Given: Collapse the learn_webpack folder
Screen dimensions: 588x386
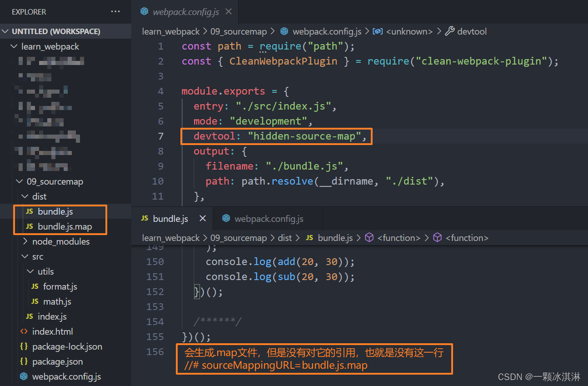Looking at the screenshot, I should [14, 46].
